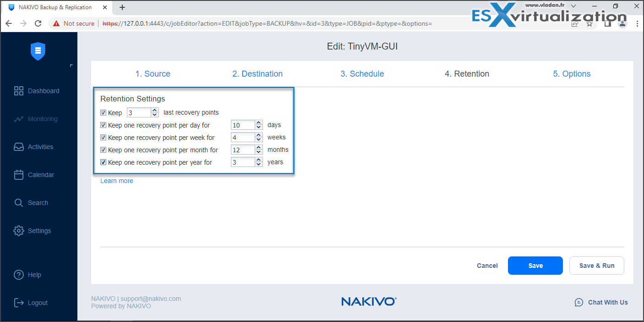644x322 pixels.
Task: Click the Dashboard menu label
Action: pos(44,91)
